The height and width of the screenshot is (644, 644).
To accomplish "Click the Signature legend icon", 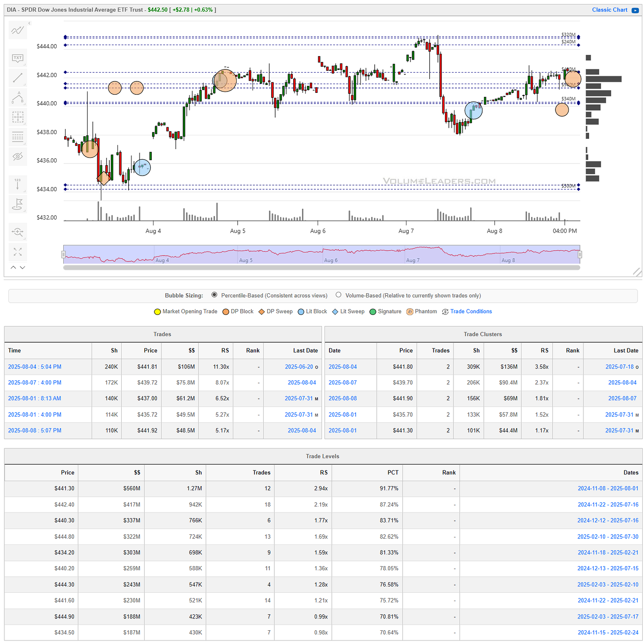I will [373, 312].
